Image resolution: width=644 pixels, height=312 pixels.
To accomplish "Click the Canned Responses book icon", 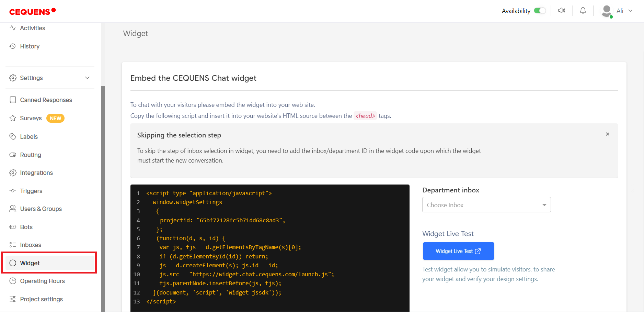I will [13, 100].
